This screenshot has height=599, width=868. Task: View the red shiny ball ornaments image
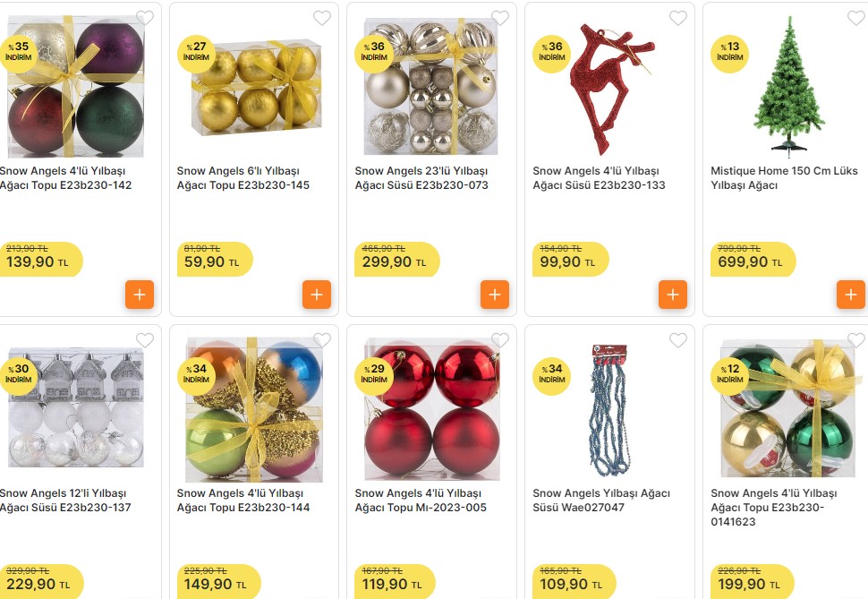pyautogui.click(x=432, y=409)
